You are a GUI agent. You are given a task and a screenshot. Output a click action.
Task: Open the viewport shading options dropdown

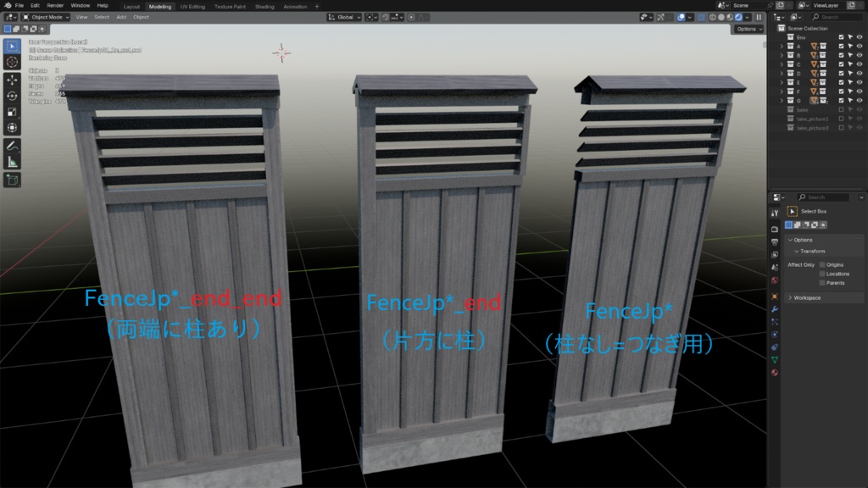tap(748, 17)
